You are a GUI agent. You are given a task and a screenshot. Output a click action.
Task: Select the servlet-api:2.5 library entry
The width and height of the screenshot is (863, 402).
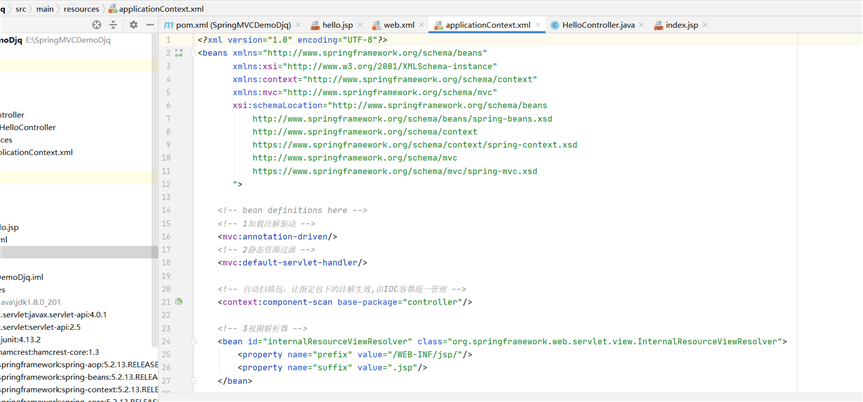click(41, 327)
